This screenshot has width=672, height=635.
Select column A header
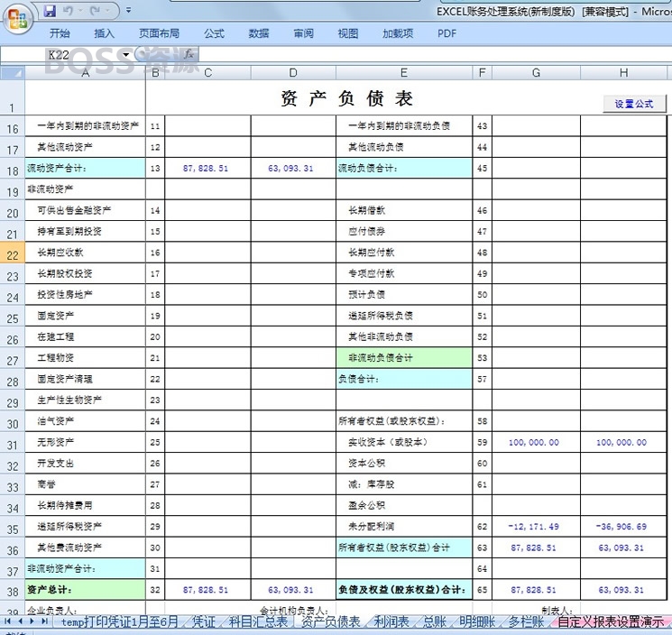[86, 73]
